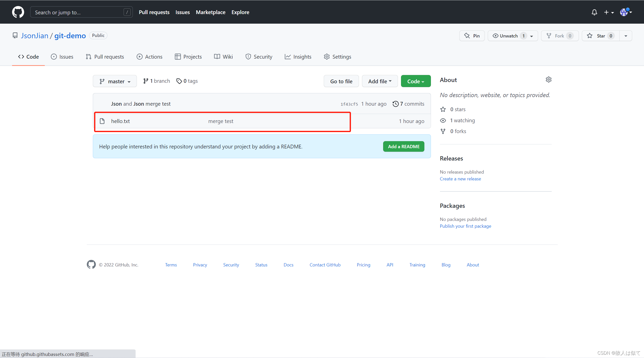Open footer Docs link
This screenshot has height=358, width=644.
288,265
